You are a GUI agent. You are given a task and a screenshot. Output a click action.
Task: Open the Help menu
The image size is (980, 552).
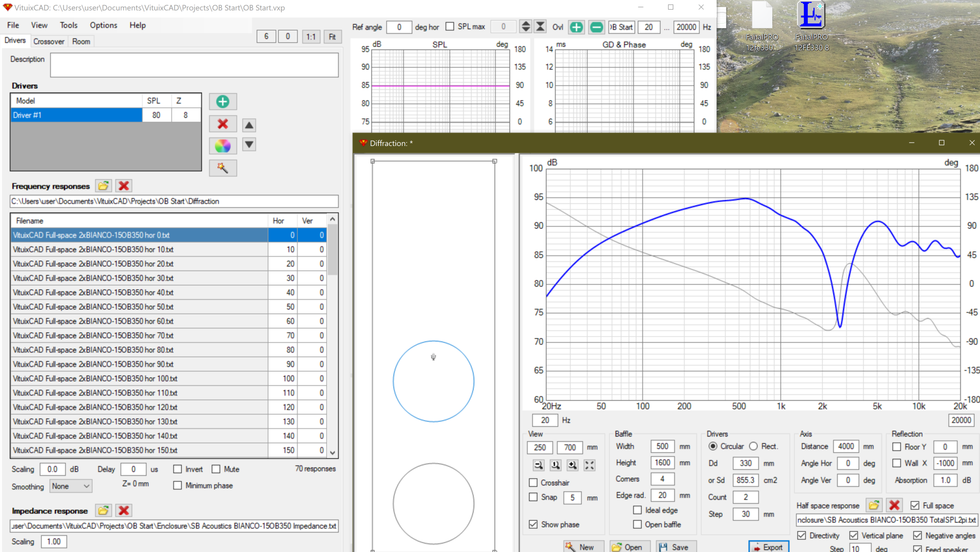coord(137,25)
